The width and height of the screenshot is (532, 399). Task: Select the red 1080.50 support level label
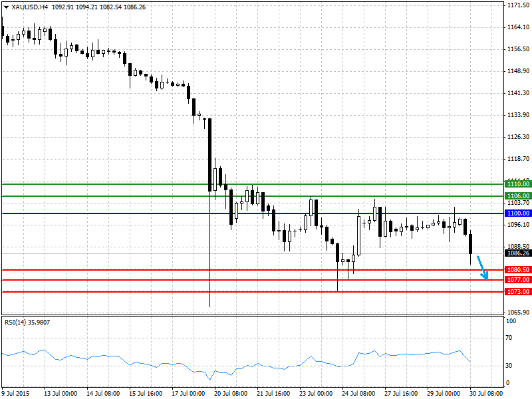coord(518,270)
